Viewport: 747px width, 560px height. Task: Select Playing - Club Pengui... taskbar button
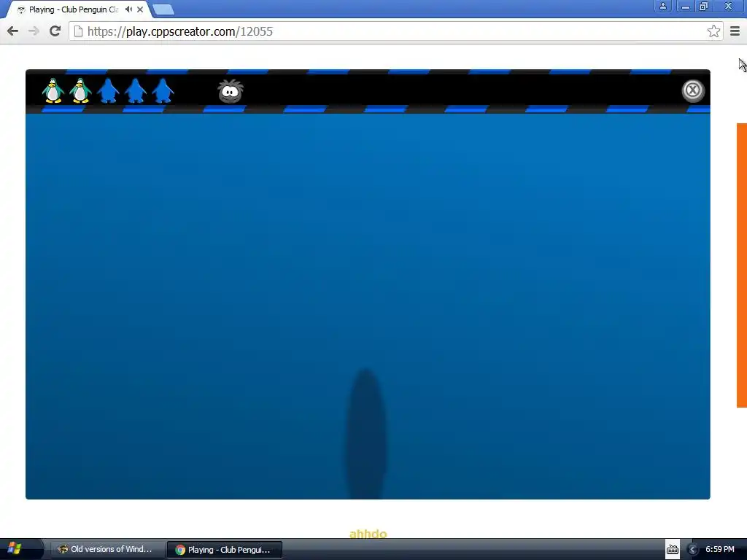225,550
